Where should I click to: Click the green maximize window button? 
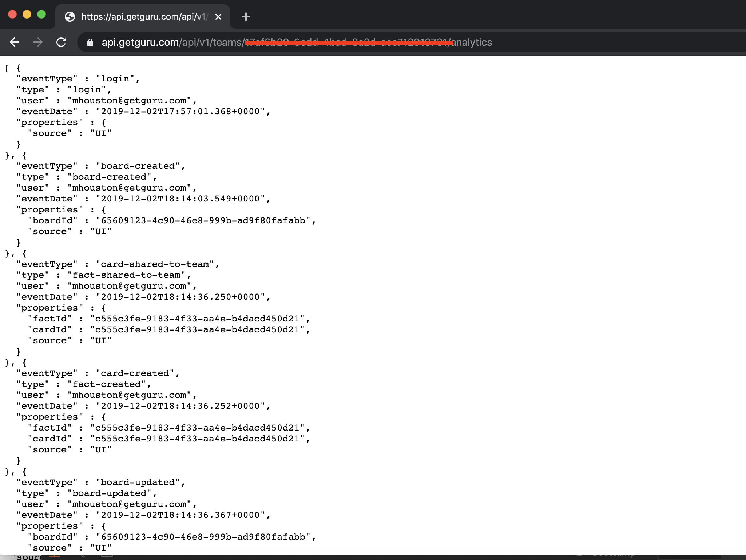pos(41,14)
